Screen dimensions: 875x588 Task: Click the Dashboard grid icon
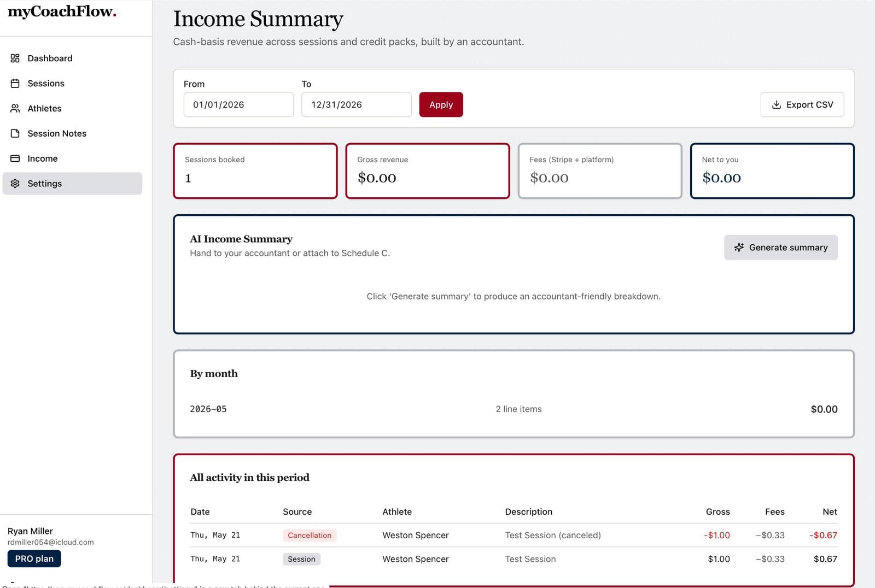(15, 58)
